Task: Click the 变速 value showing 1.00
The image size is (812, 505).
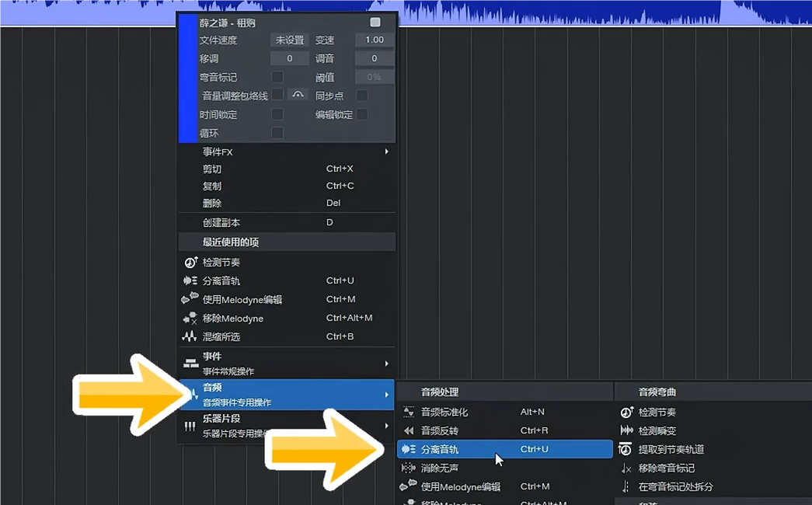Action: (373, 40)
